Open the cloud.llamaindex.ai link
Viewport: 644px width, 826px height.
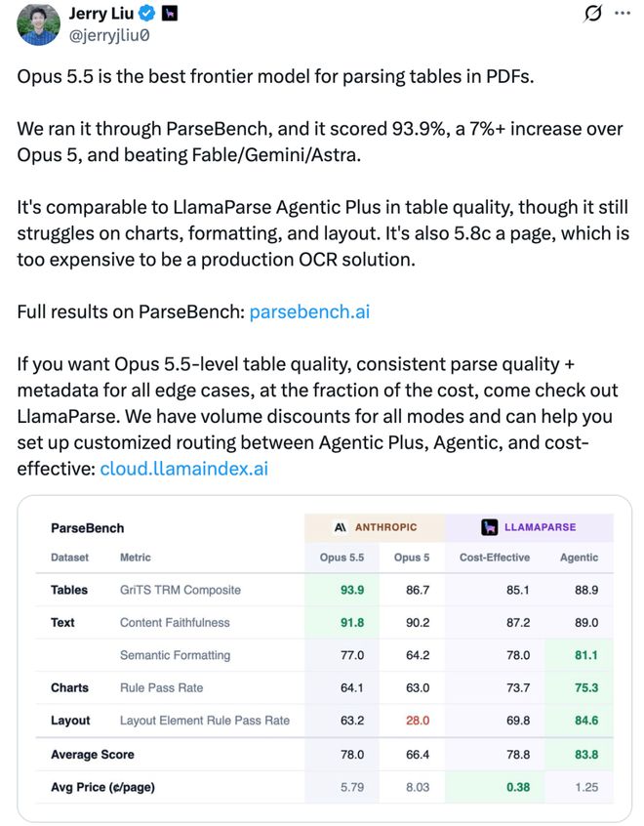pos(183,469)
